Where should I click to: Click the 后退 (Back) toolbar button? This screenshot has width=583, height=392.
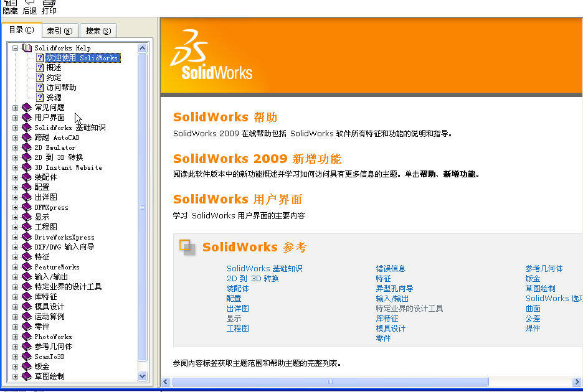(x=29, y=7)
